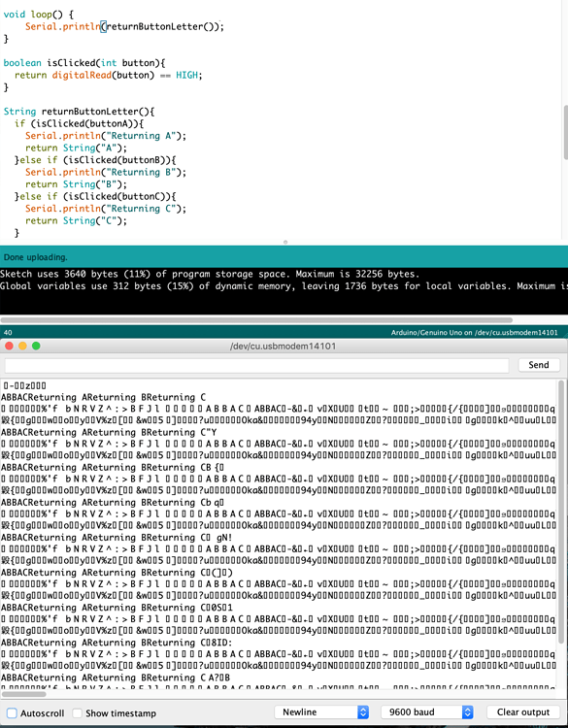Click the serial output horizontal scrollbar
The width and height of the screenshot is (568, 728).
(24, 695)
